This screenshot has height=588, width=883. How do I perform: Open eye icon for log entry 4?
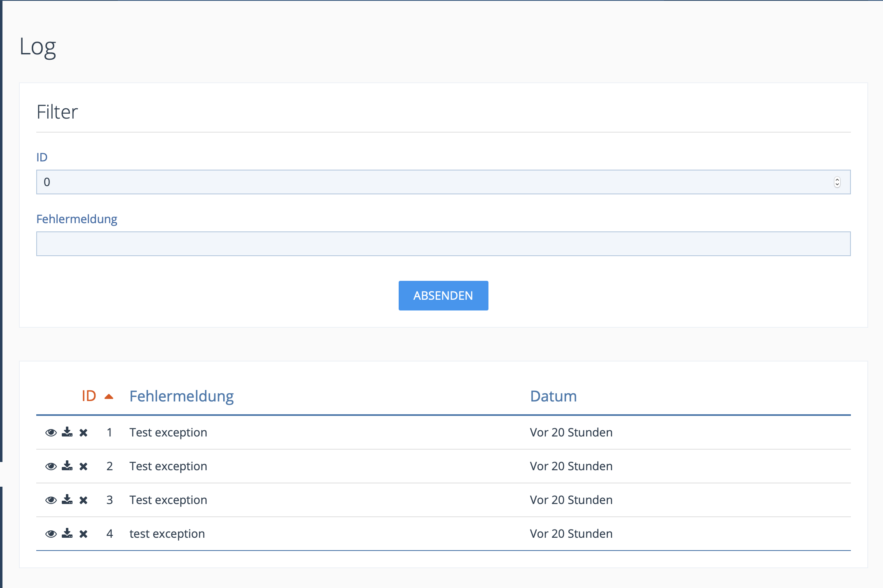click(51, 534)
